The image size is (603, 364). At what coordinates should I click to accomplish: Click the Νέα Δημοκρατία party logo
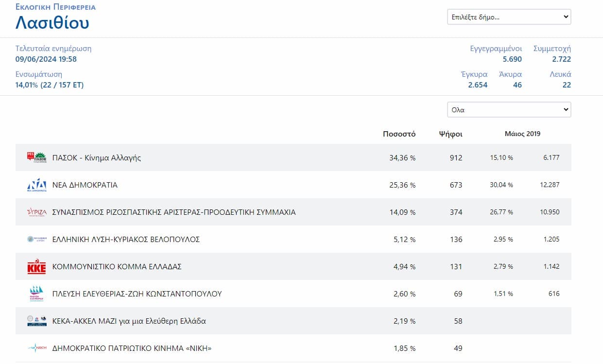click(36, 185)
